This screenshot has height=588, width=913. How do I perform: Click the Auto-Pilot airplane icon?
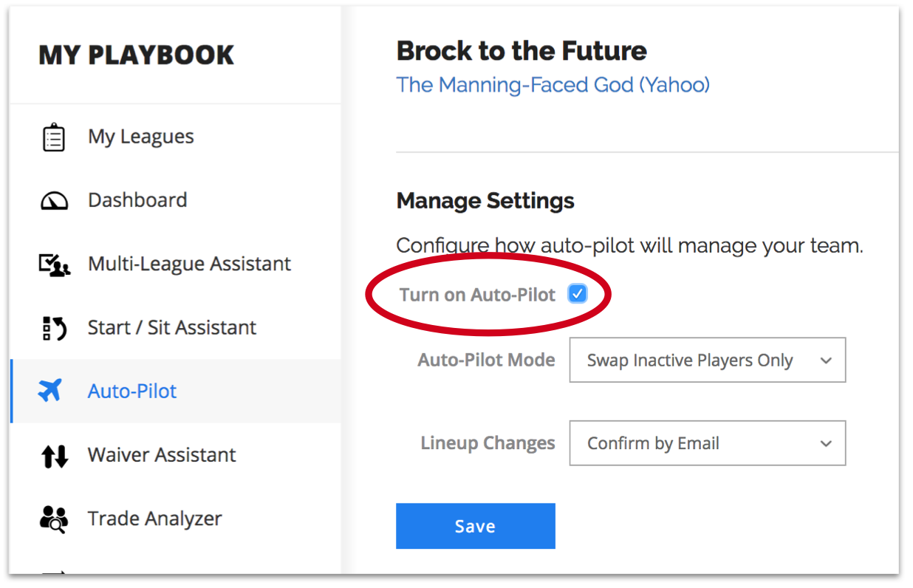pyautogui.click(x=50, y=391)
